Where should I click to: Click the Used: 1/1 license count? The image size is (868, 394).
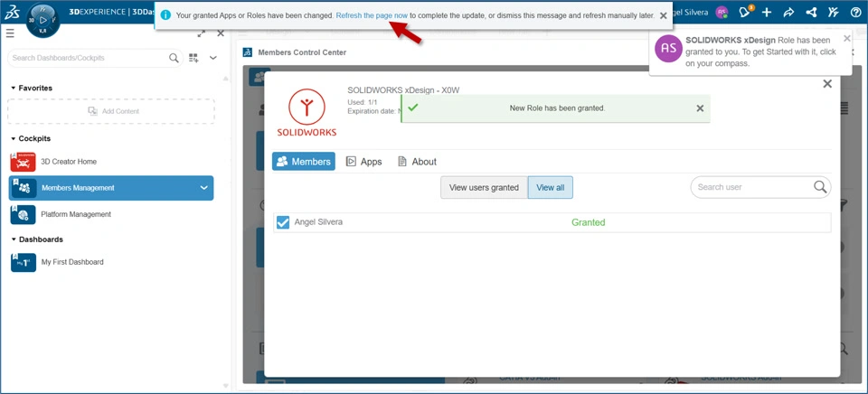[363, 102]
